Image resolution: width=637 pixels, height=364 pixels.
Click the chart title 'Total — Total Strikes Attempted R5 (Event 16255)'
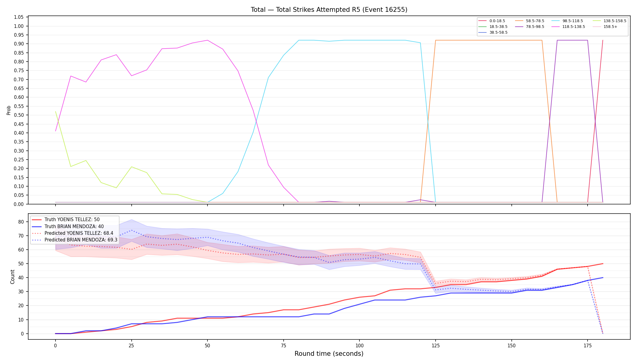pyautogui.click(x=329, y=10)
